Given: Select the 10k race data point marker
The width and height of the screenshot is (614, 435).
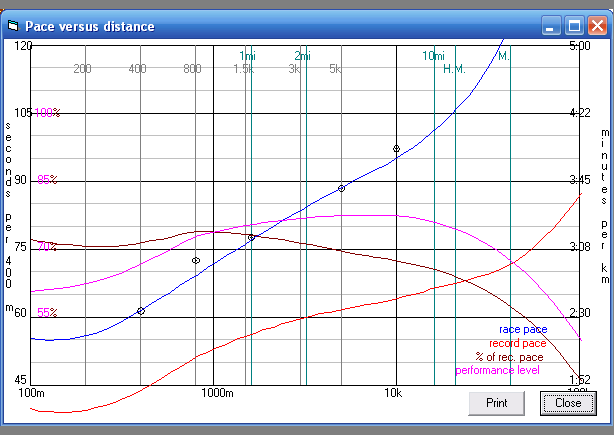Looking at the screenshot, I should point(397,149).
